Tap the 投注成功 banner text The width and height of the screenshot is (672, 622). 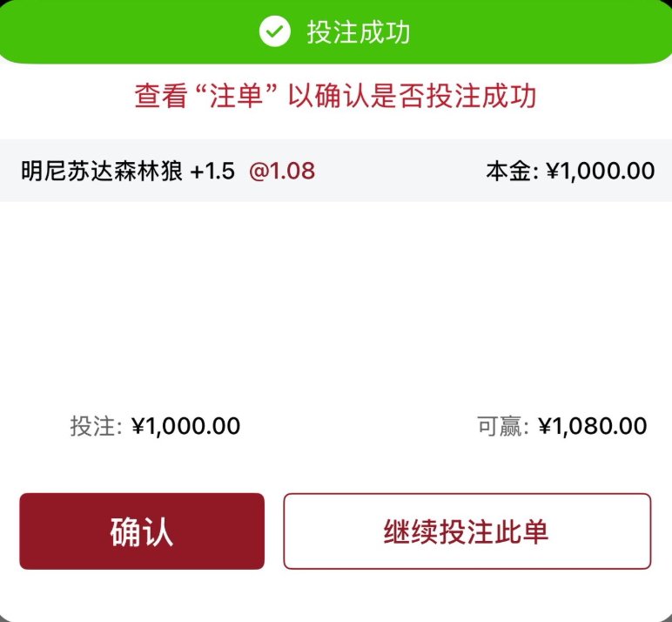[x=359, y=32]
